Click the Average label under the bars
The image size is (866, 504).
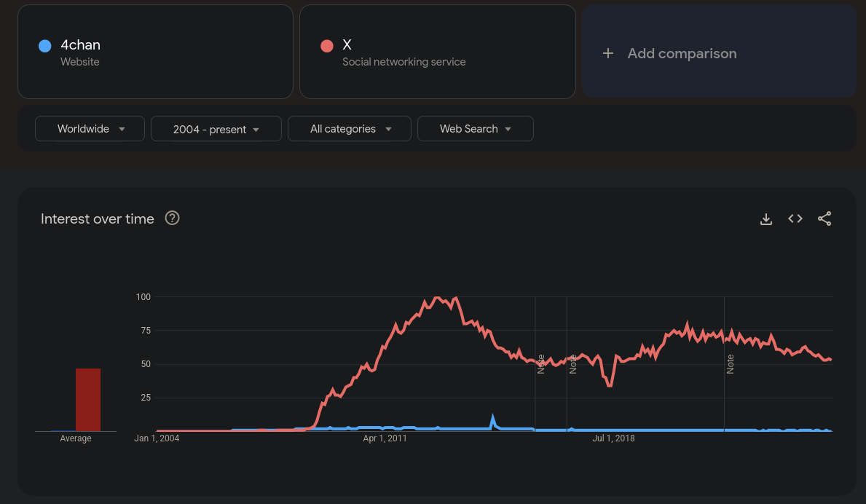[76, 438]
